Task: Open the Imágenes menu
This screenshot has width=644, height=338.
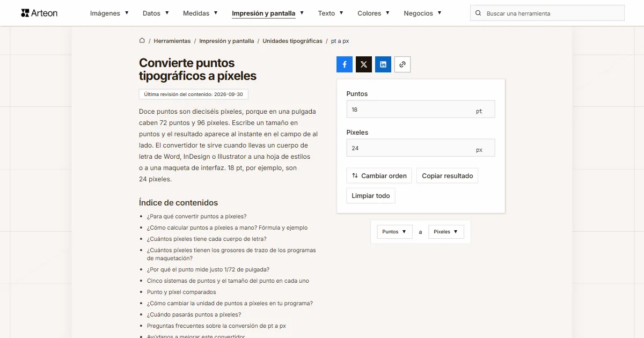Action: point(109,13)
